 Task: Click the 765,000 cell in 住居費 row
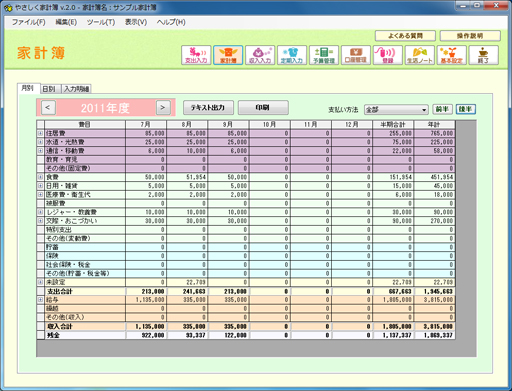pyautogui.click(x=434, y=133)
